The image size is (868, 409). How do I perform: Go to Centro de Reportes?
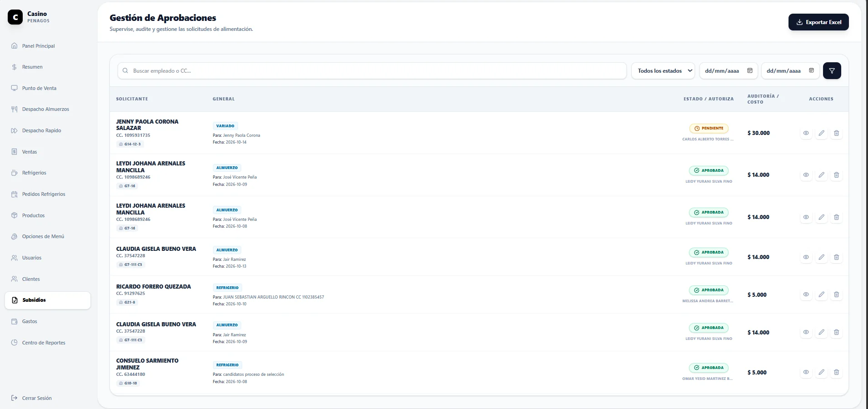48,343
